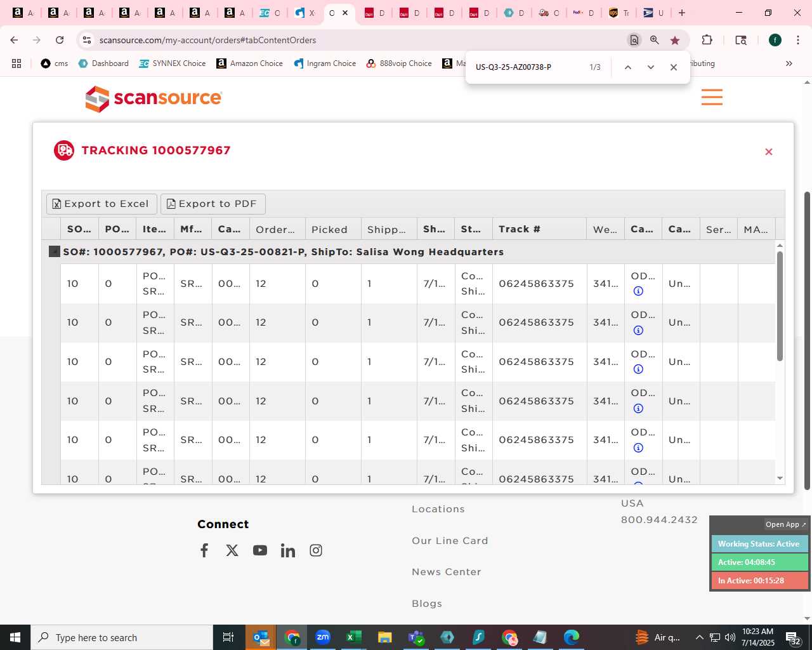
Task: Open Chrome three-dot menu
Action: pyautogui.click(x=797, y=40)
